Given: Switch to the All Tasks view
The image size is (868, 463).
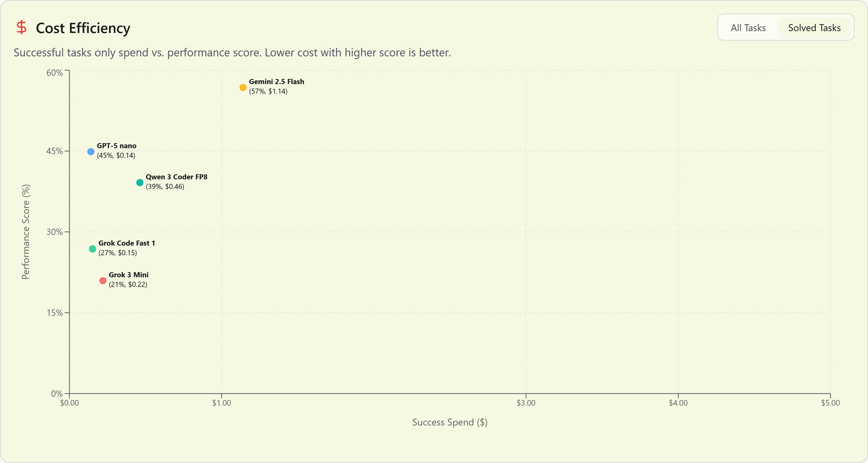Looking at the screenshot, I should coord(748,27).
